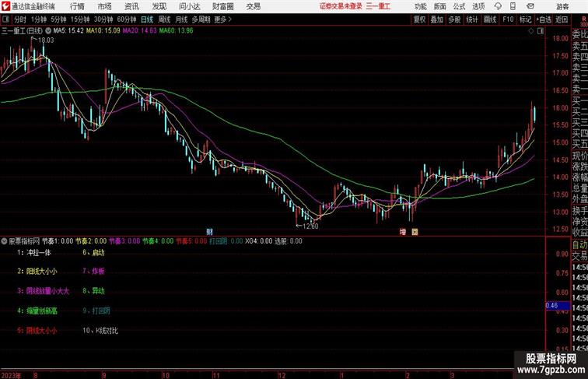This screenshot has width=588, height=379.
Task: Click 证券交易未登录 login link
Action: (x=341, y=6)
